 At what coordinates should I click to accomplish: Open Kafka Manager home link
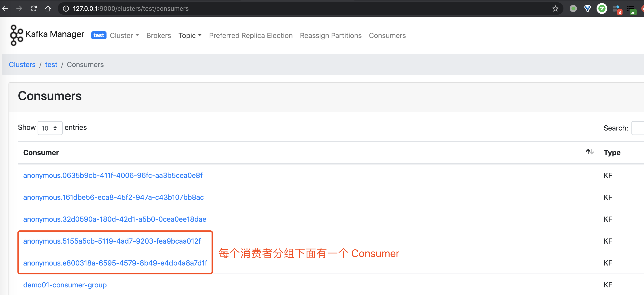click(55, 34)
